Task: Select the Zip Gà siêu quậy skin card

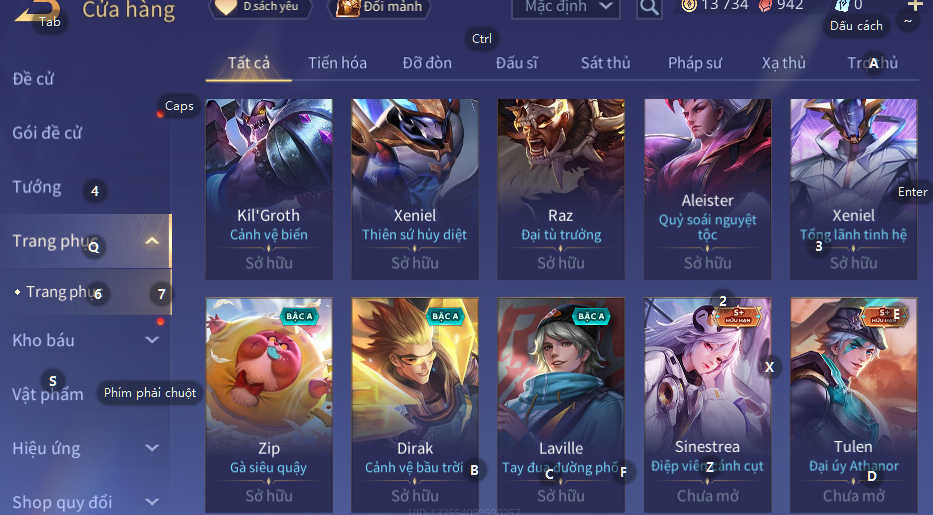Action: pos(269,404)
